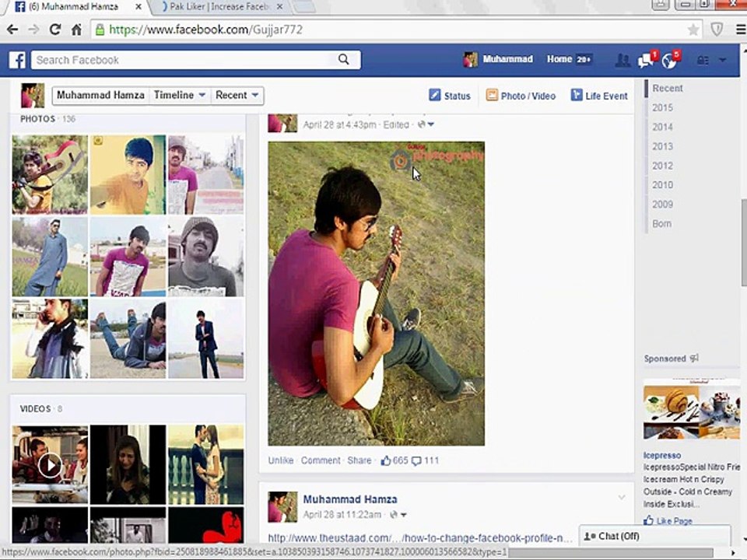Select Recent in the timeline sidebar
Viewport: 747px width, 560px height.
668,88
